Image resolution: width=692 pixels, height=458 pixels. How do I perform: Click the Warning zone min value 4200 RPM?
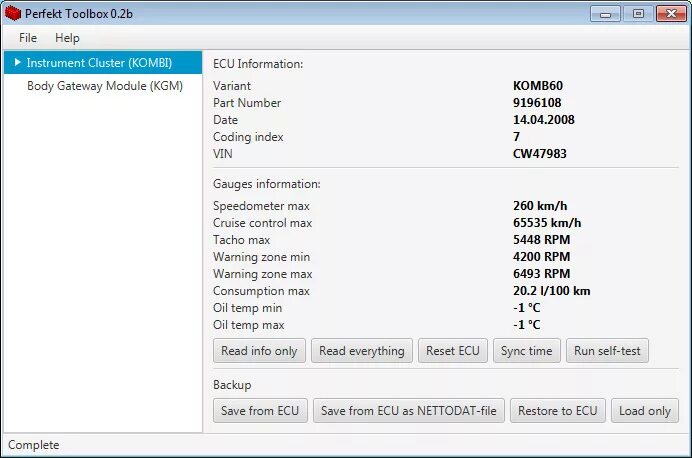tap(542, 257)
